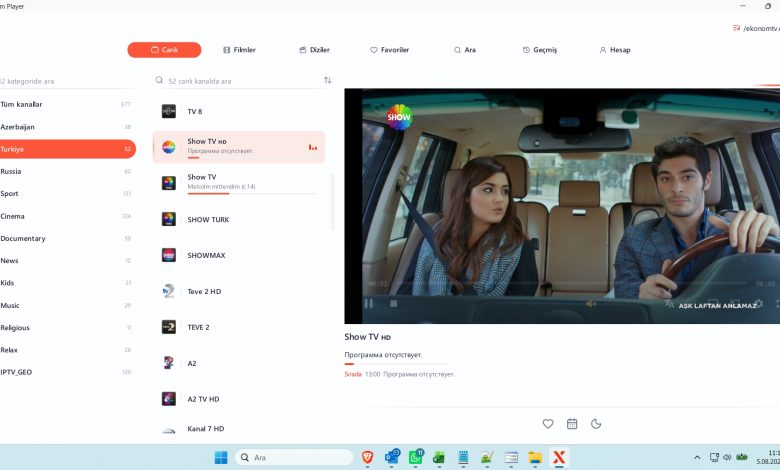Toggle dark mode moon icon

point(596,424)
